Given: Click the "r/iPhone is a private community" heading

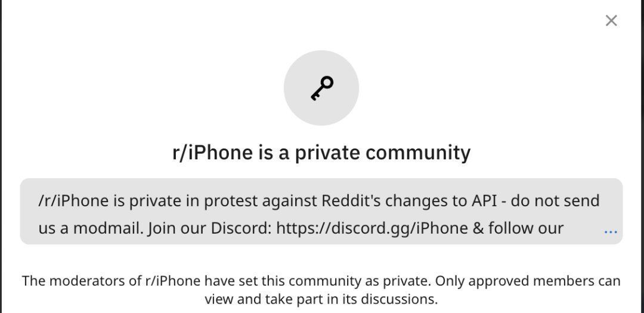Looking at the screenshot, I should (321, 153).
